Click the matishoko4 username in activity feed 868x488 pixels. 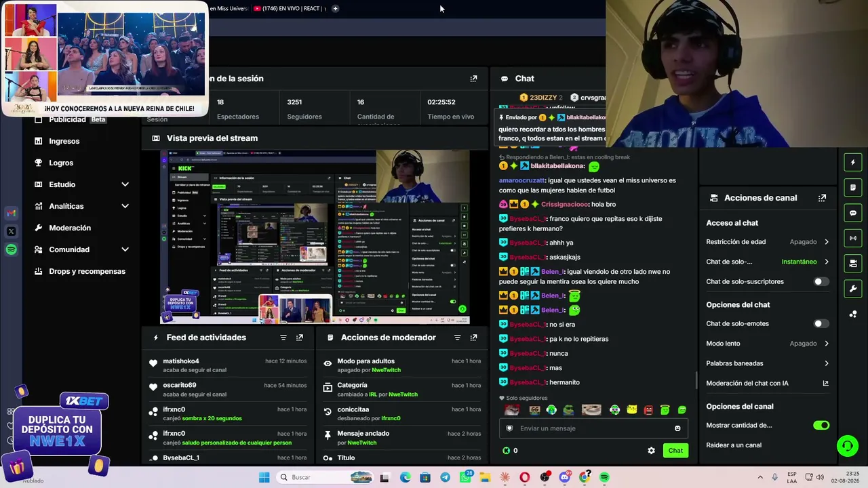click(181, 361)
